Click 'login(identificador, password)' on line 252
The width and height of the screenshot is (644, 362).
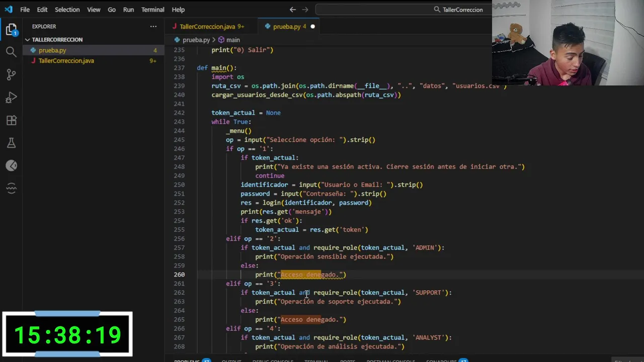pos(317,203)
